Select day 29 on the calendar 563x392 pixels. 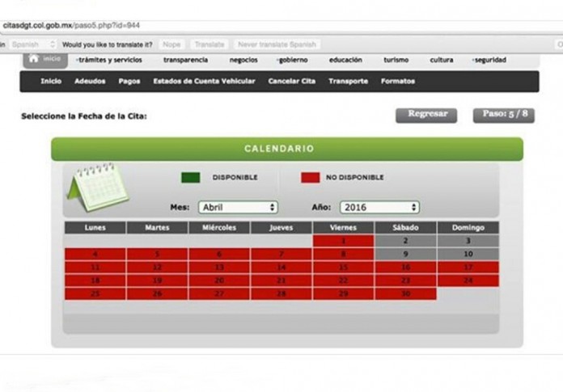point(343,293)
